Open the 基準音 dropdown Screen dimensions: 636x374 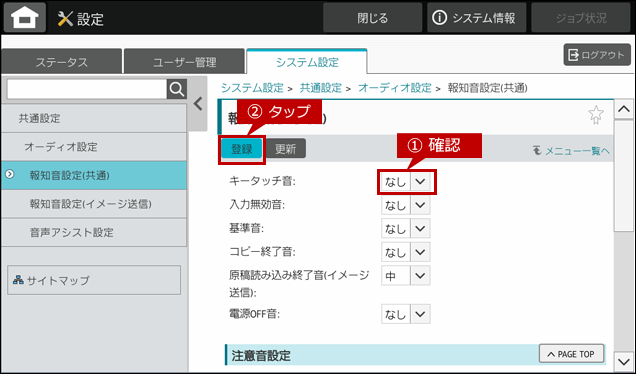tap(406, 229)
